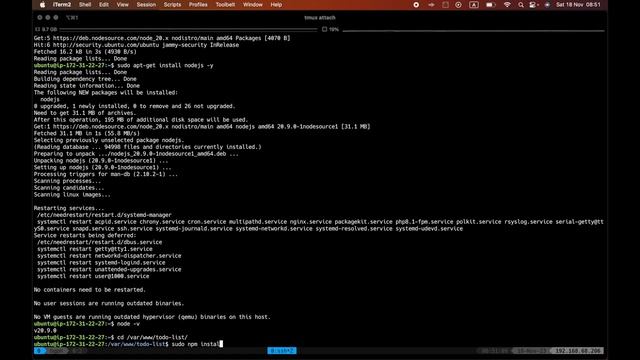This screenshot has height=360, width=640.
Task: Open the Edit menu
Action: tap(104, 5)
